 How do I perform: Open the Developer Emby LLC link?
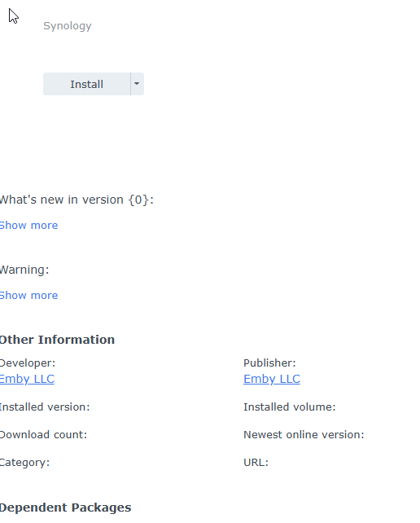click(27, 380)
